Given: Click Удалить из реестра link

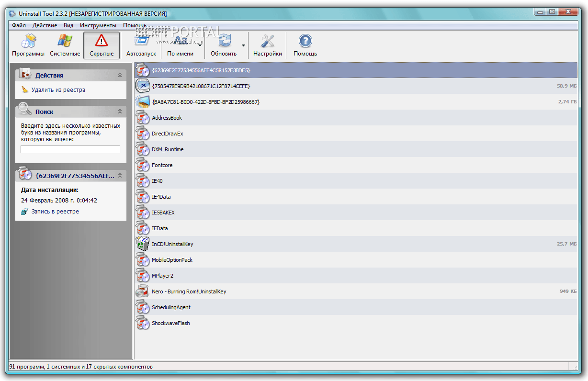Looking at the screenshot, I should pyautogui.click(x=58, y=90).
